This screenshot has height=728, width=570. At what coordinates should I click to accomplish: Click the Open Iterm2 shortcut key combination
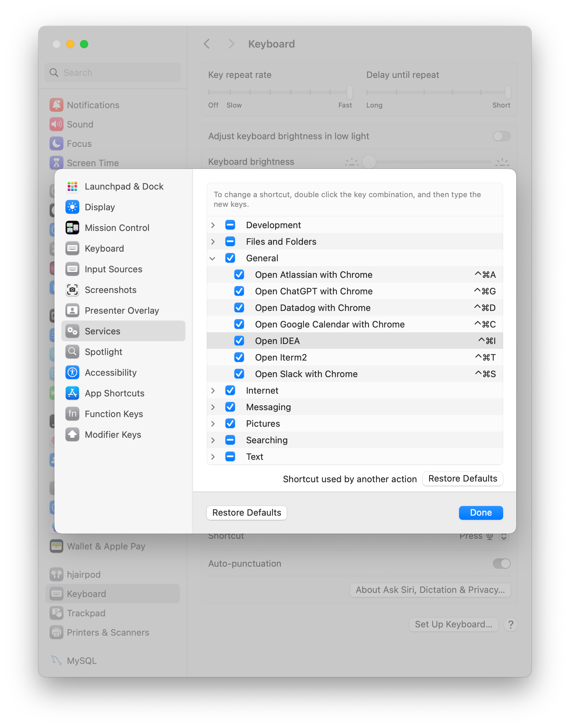(x=485, y=357)
